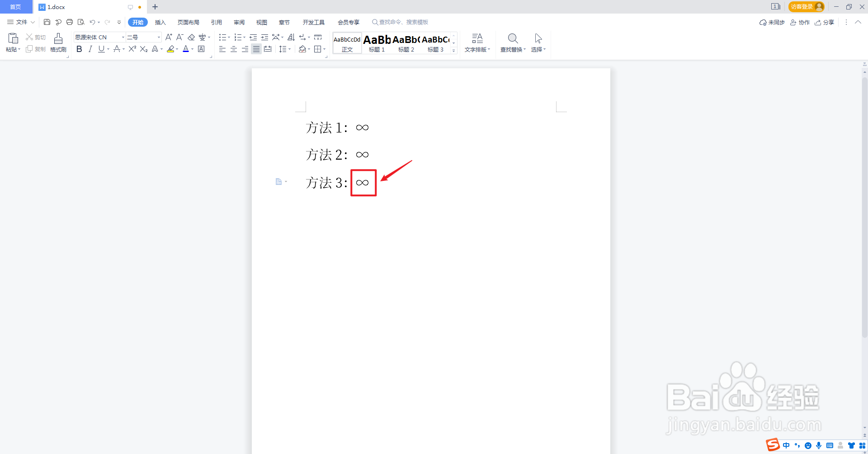Open the font size dropdown 二号

click(x=159, y=37)
